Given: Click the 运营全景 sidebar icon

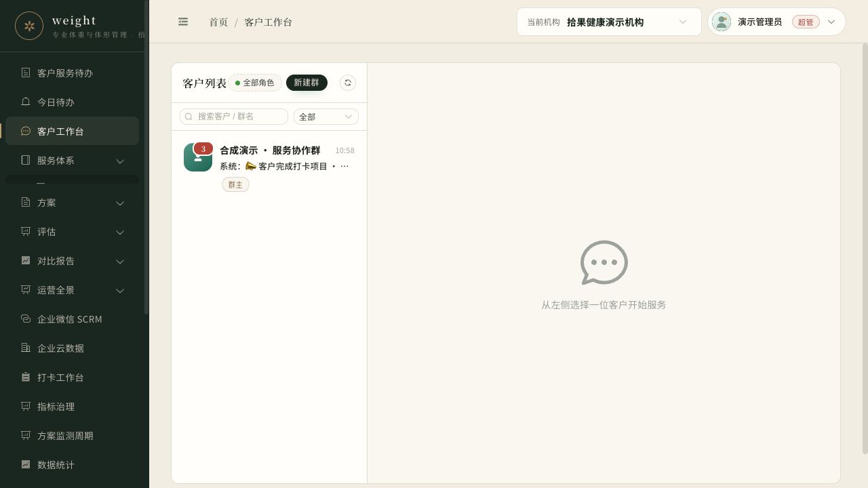Looking at the screenshot, I should 26,289.
